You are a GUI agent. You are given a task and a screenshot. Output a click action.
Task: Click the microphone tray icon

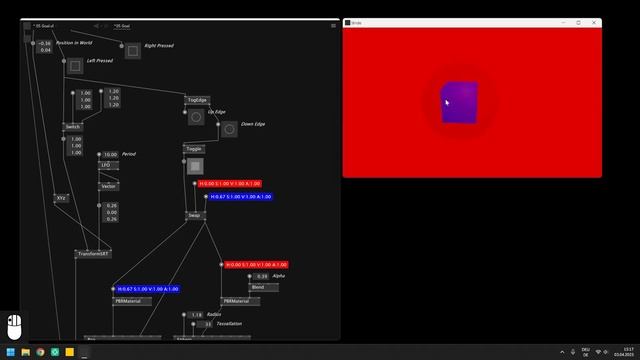click(x=573, y=352)
